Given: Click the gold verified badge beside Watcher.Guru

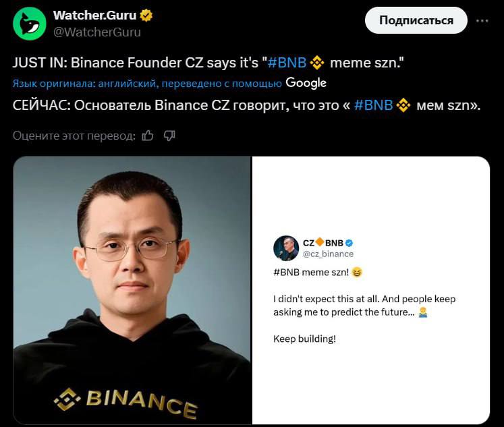Looking at the screenshot, I should pyautogui.click(x=146, y=15).
